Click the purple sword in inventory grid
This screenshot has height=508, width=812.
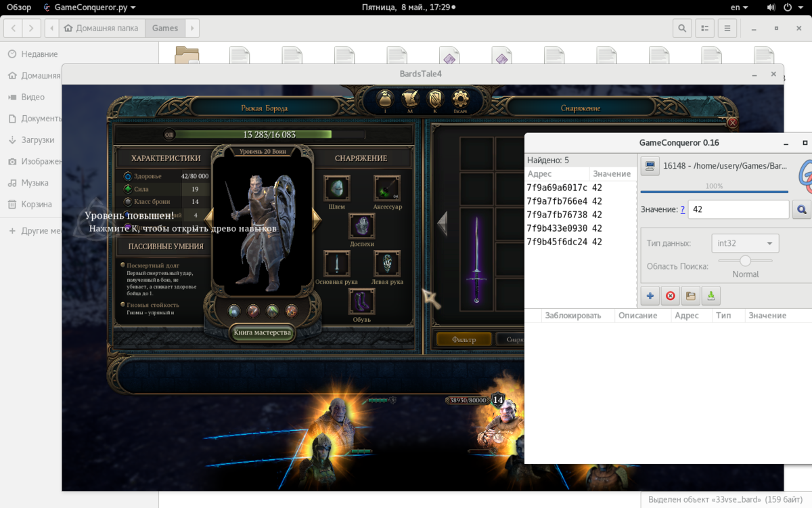[x=477, y=259]
